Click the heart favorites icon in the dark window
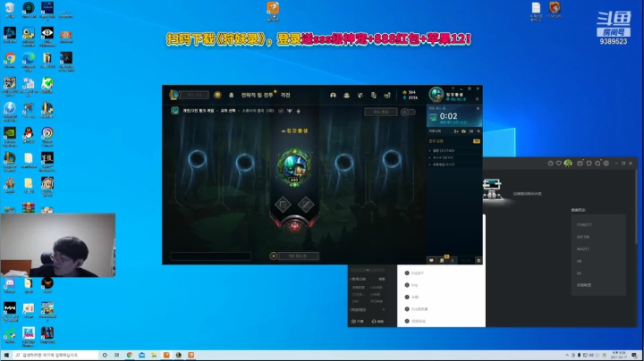Viewport: 644px width, 361px height. pyautogui.click(x=559, y=164)
